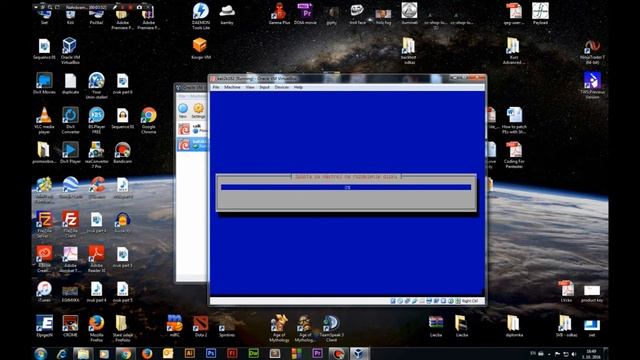Open the Audacity headphones desktop icon
The height and width of the screenshot is (360, 640).
point(122,222)
